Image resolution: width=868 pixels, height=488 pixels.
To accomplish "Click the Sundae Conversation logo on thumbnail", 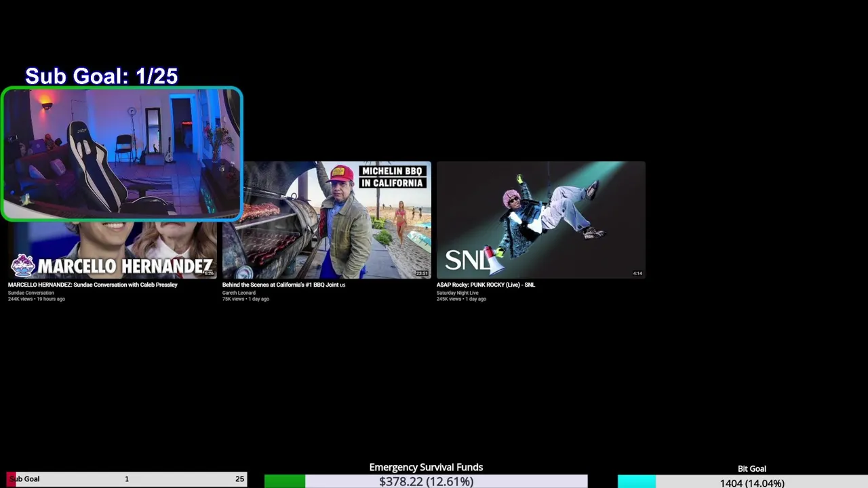I will coord(22,265).
